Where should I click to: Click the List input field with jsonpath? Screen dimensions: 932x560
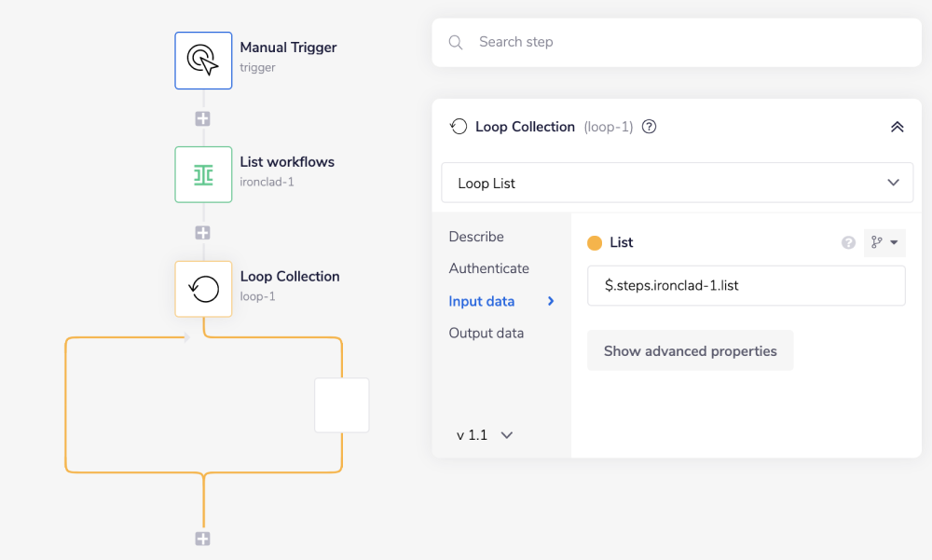[746, 285]
